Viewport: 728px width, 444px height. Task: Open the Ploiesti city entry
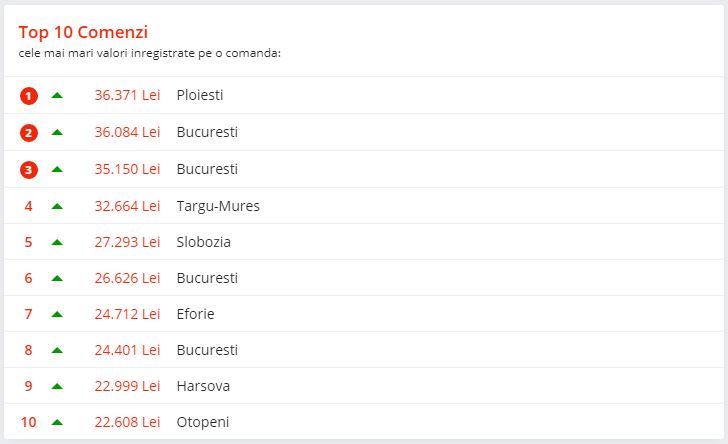point(200,95)
